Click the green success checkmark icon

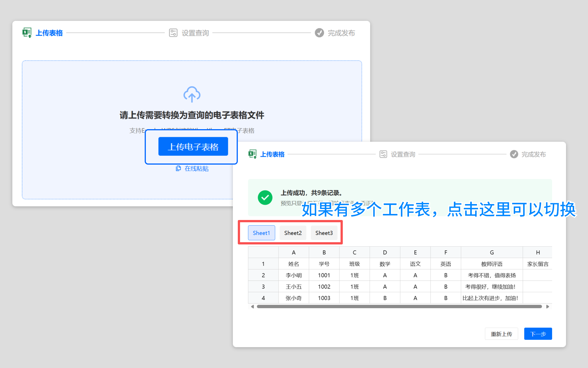(265, 197)
